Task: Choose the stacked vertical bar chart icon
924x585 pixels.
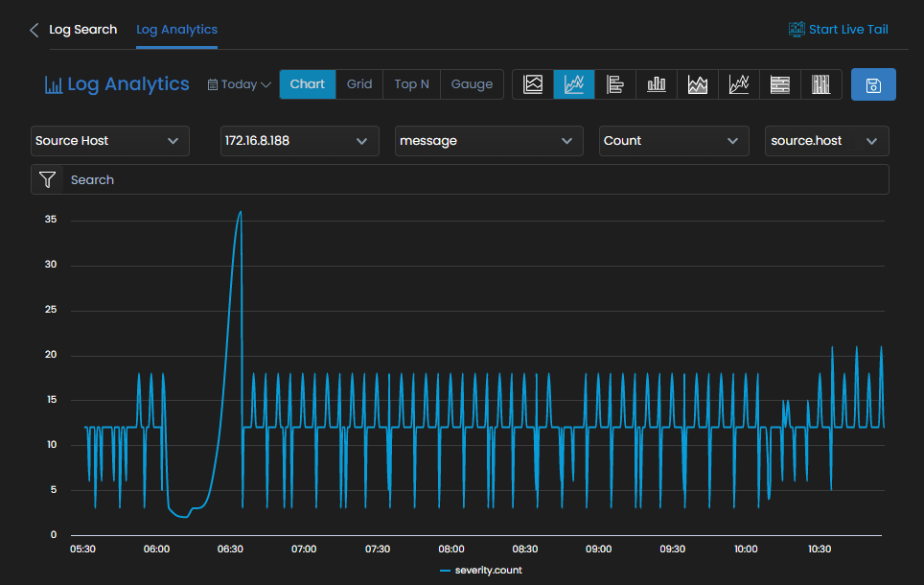Action: (820, 84)
